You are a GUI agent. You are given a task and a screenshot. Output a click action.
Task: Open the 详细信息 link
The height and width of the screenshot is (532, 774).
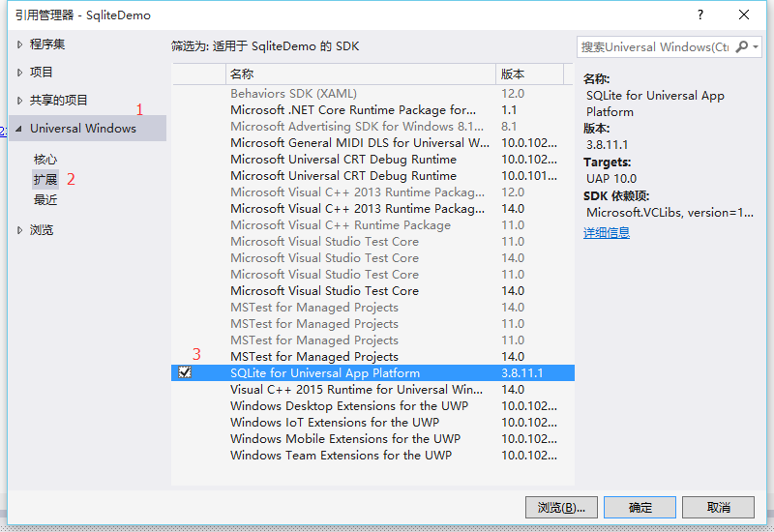pyautogui.click(x=607, y=233)
